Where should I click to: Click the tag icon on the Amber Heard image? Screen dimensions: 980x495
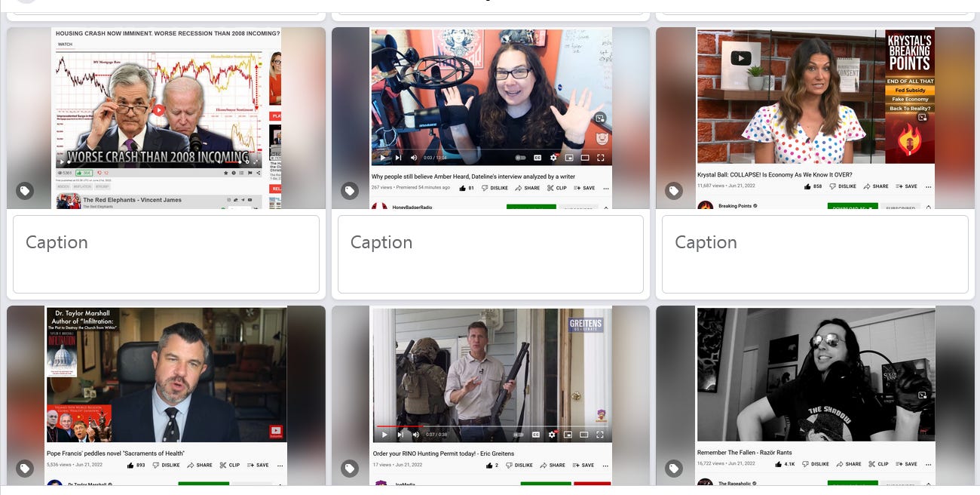pos(350,191)
